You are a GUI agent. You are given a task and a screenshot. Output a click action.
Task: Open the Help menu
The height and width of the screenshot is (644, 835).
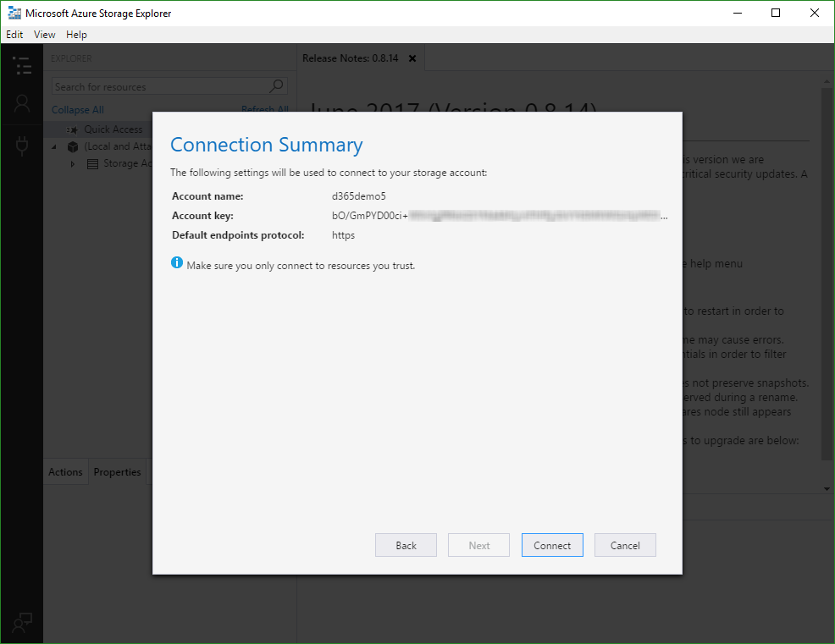pyautogui.click(x=77, y=35)
